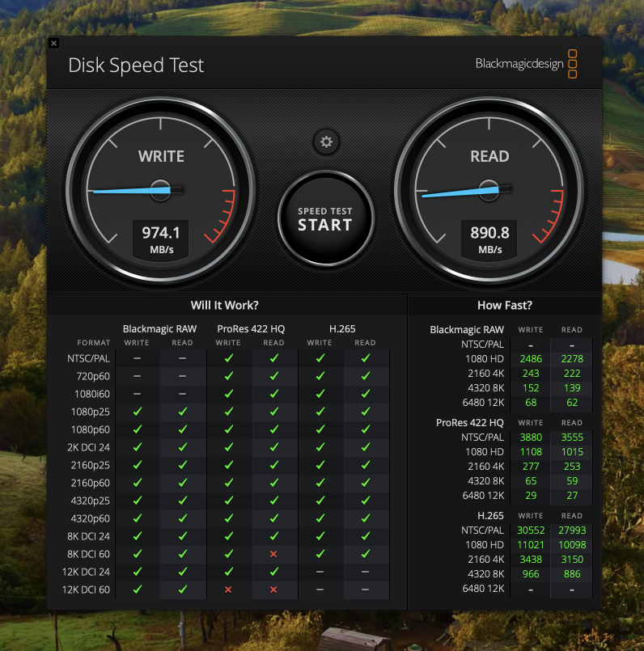
Task: Click the 12K DCI 24 H.265 write dash
Action: click(x=320, y=572)
